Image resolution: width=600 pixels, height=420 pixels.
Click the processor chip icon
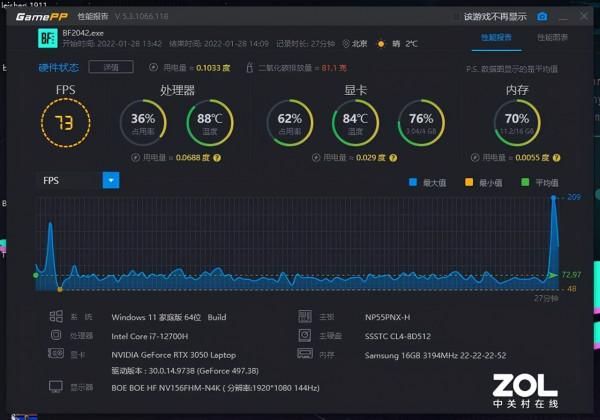(55, 335)
